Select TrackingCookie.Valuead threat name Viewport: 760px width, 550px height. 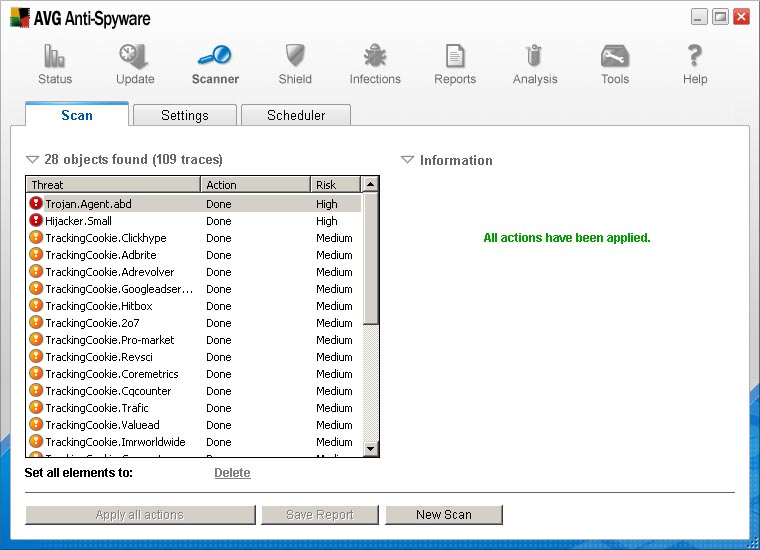[102, 424]
